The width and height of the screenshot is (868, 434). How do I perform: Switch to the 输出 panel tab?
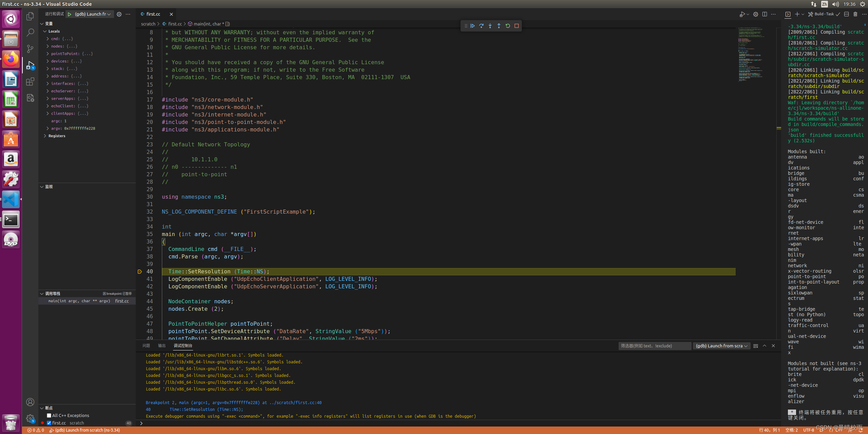(x=162, y=346)
